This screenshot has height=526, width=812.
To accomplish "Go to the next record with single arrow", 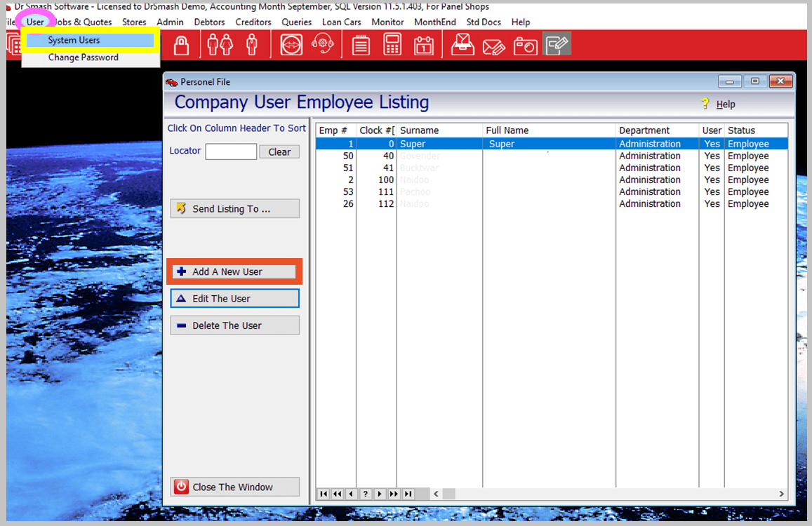I will pyautogui.click(x=380, y=494).
